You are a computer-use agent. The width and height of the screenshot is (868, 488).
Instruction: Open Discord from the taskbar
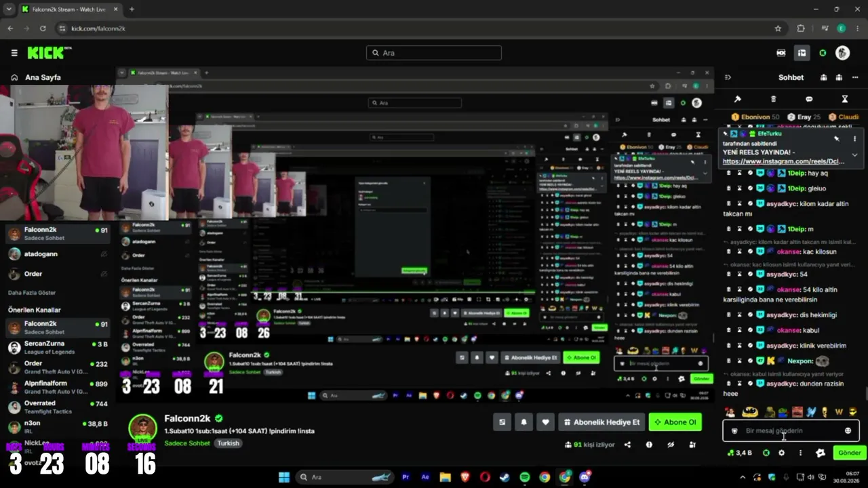585,477
